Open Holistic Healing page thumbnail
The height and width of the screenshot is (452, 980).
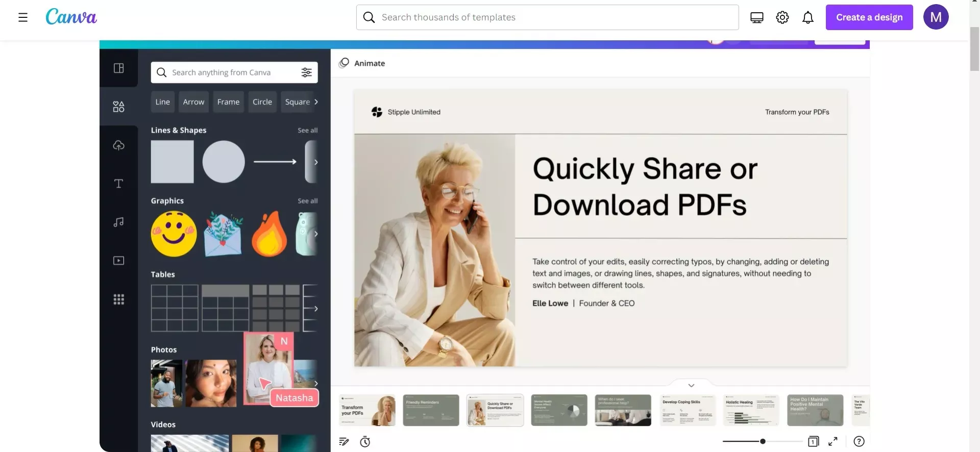click(751, 410)
